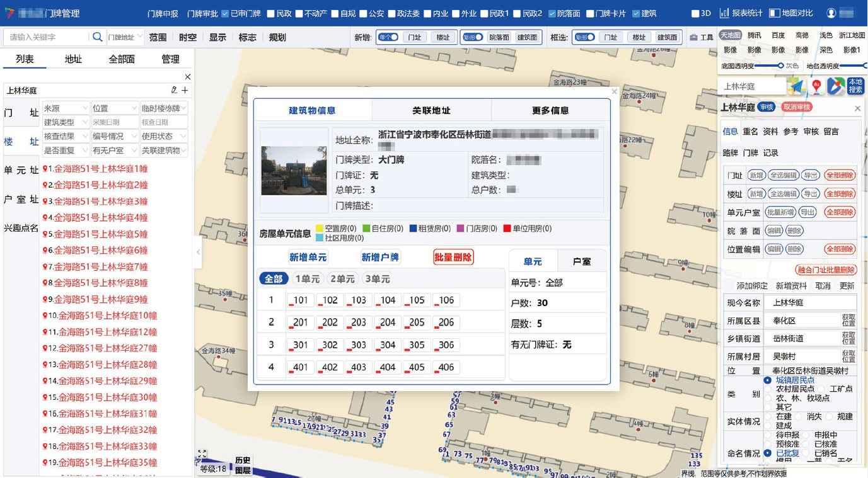Switch to the 关联地址 tab
The image size is (868, 478).
pyautogui.click(x=431, y=111)
